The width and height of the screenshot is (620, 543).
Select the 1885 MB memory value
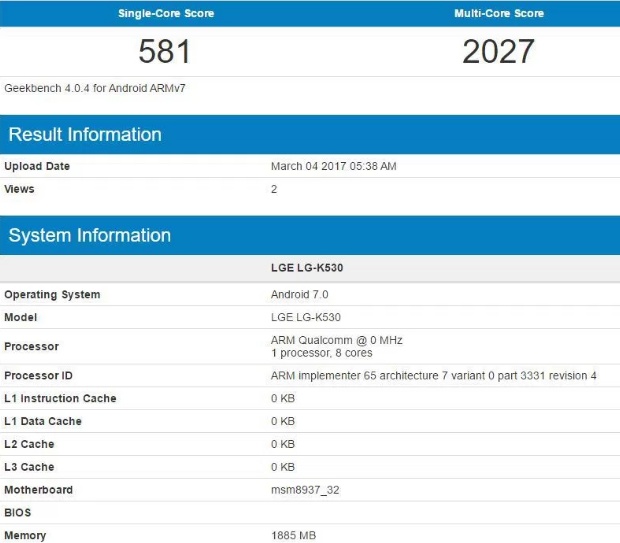[x=296, y=536]
